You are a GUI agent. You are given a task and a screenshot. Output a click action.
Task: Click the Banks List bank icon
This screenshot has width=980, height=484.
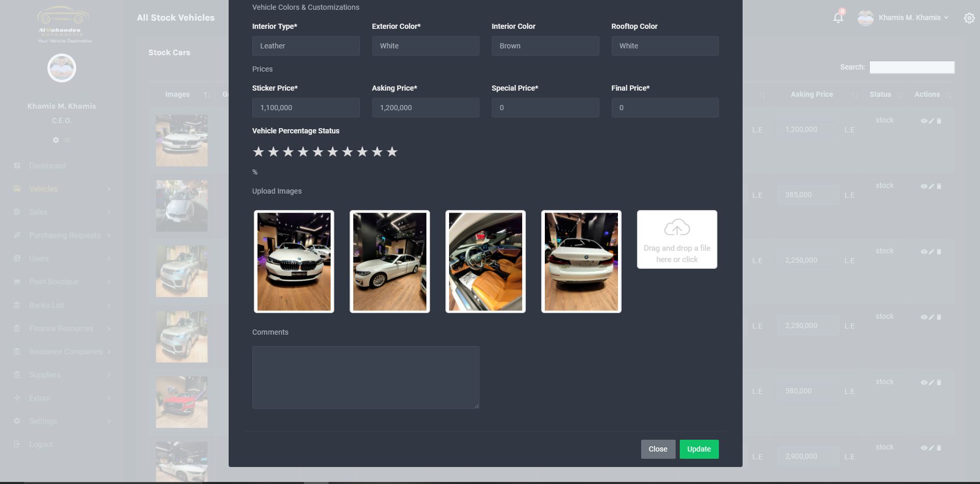(17, 305)
